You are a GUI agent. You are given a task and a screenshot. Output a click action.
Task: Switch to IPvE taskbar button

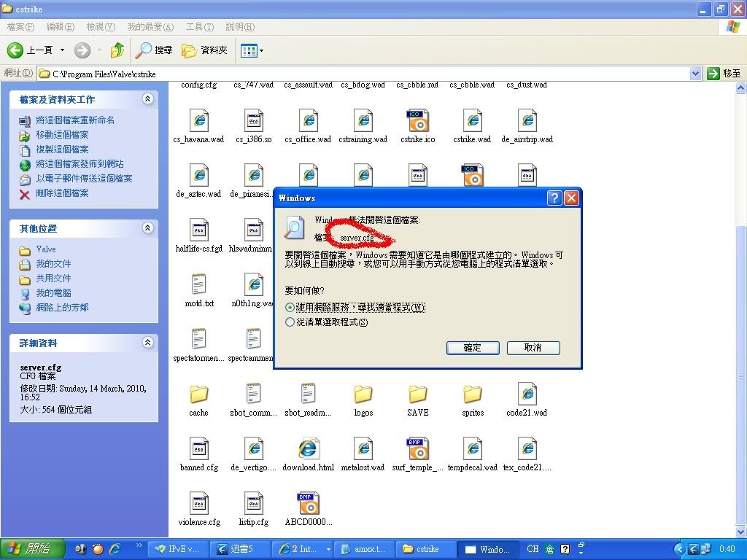pos(179,549)
